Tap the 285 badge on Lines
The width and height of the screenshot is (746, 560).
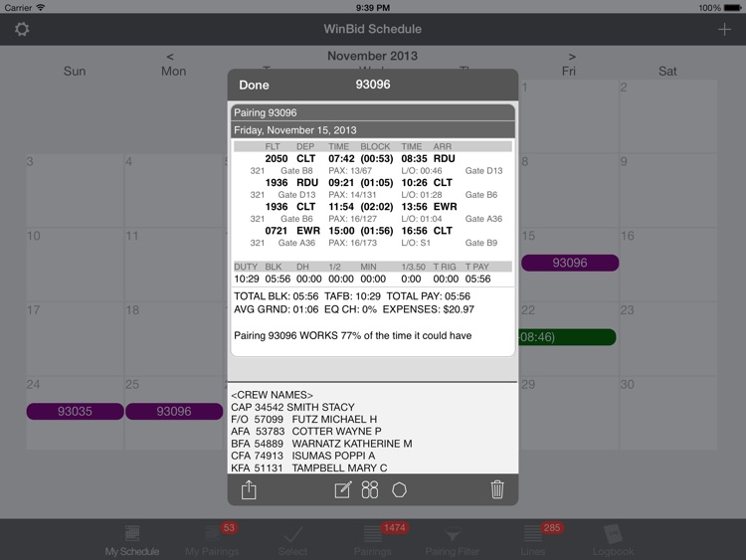click(552, 527)
